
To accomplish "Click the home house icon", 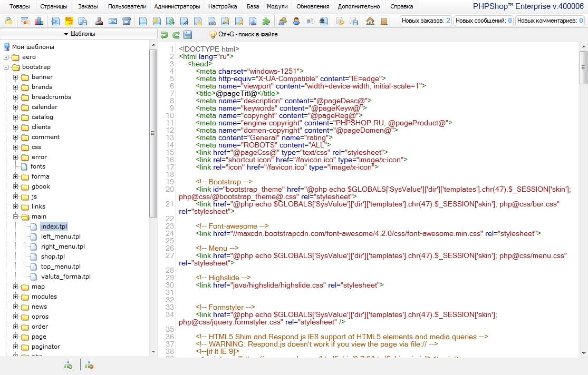I will point(370,22).
